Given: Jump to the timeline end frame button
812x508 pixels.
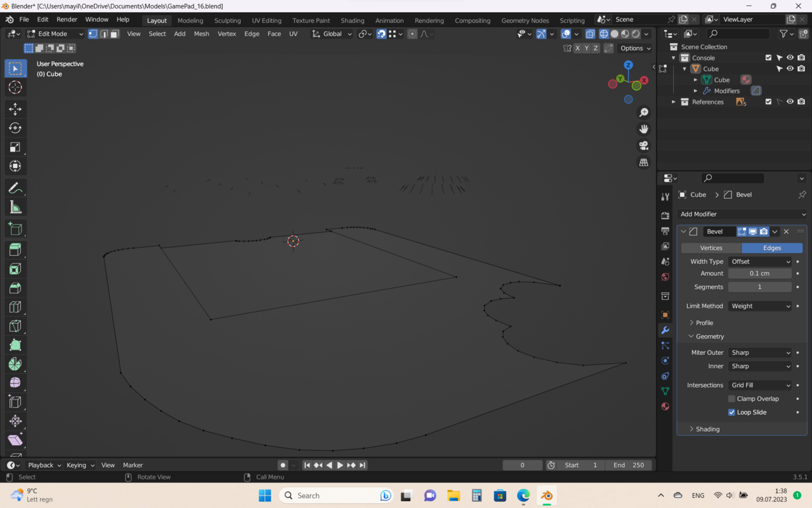Looking at the screenshot, I should pyautogui.click(x=362, y=465).
